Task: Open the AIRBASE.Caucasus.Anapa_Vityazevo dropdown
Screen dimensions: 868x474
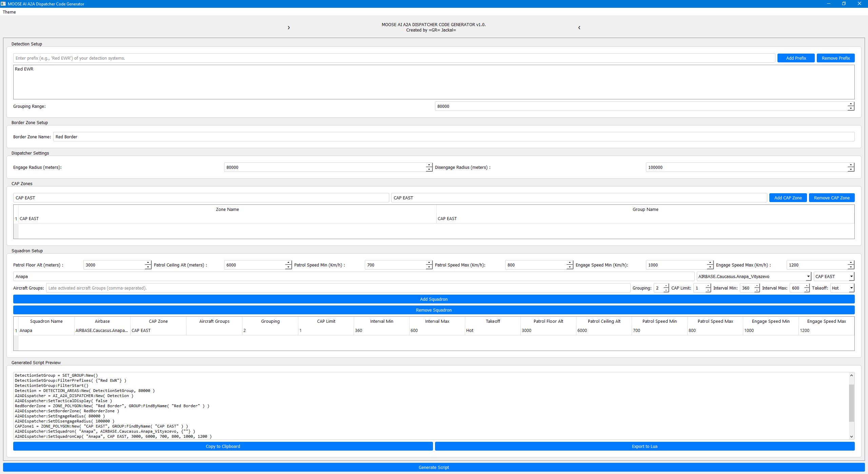Action: pos(809,276)
